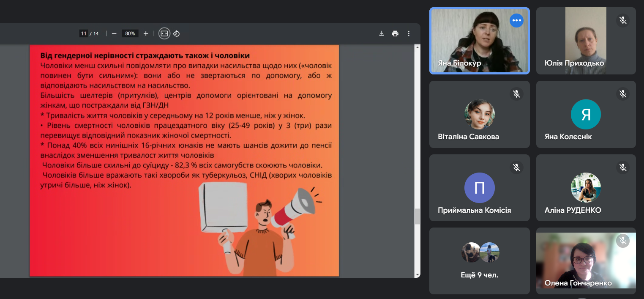Screen dimensions: 644x299
Task: Open options on Яна Білокур's tile
Action: [x=516, y=20]
